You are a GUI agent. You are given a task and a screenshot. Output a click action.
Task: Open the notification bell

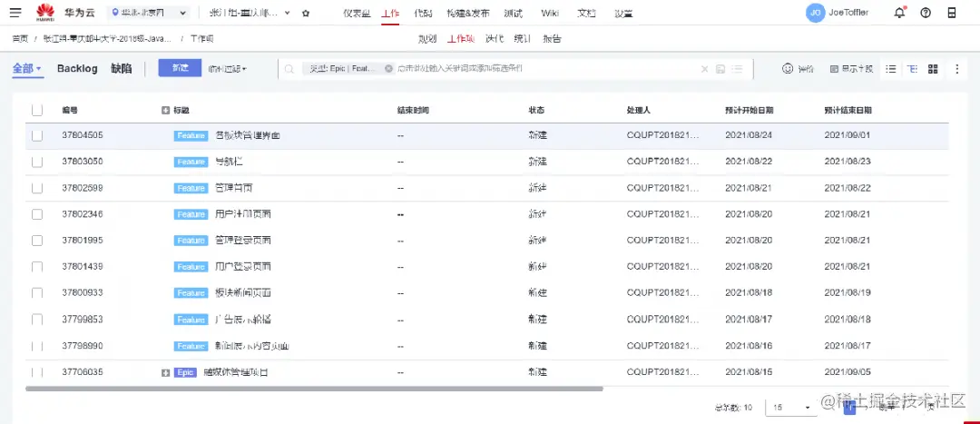pyautogui.click(x=899, y=13)
